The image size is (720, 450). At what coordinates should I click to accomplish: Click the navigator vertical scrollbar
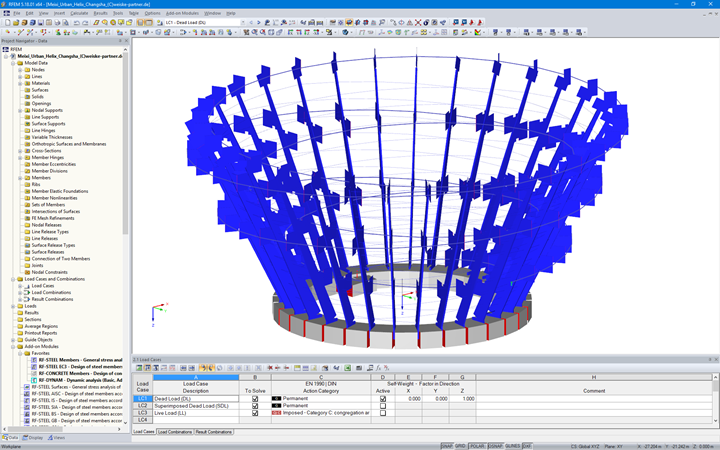(125, 142)
